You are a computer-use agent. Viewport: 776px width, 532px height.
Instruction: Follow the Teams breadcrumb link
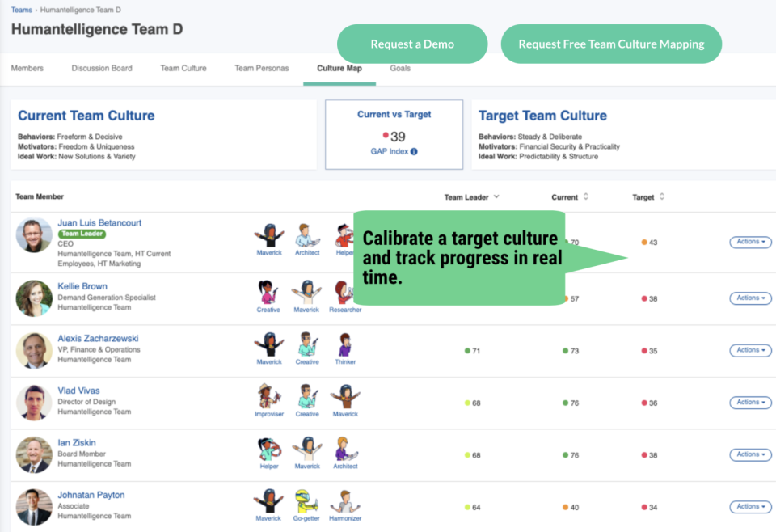21,10
